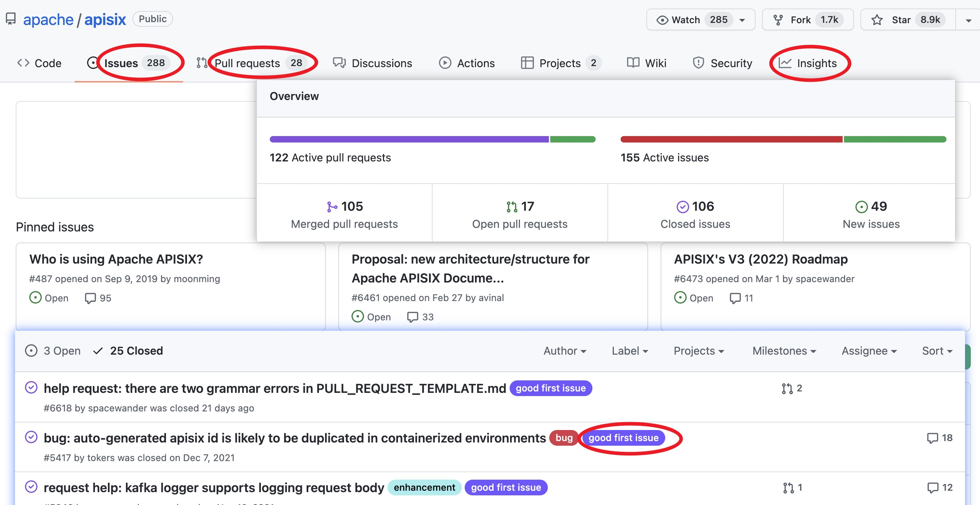This screenshot has width=980, height=505.
Task: Open the Discussions tab
Action: [x=372, y=63]
